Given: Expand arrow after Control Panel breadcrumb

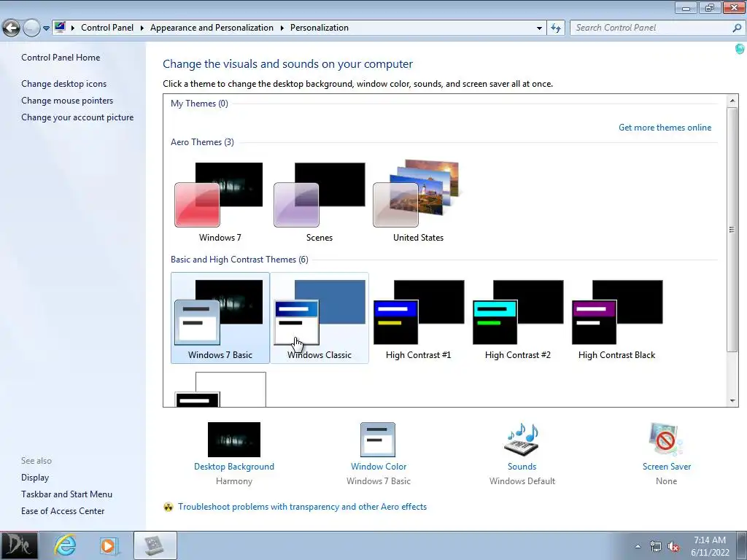Looking at the screenshot, I should pyautogui.click(x=142, y=28).
